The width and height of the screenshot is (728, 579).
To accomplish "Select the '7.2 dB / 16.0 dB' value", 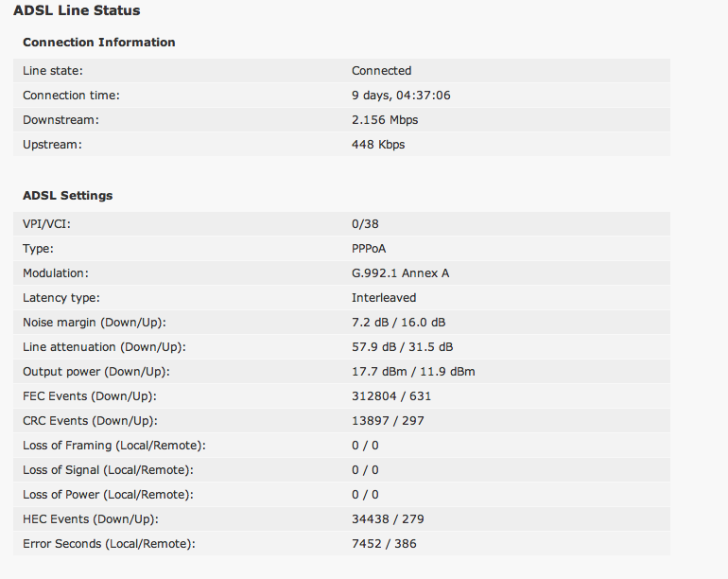I will [398, 323].
